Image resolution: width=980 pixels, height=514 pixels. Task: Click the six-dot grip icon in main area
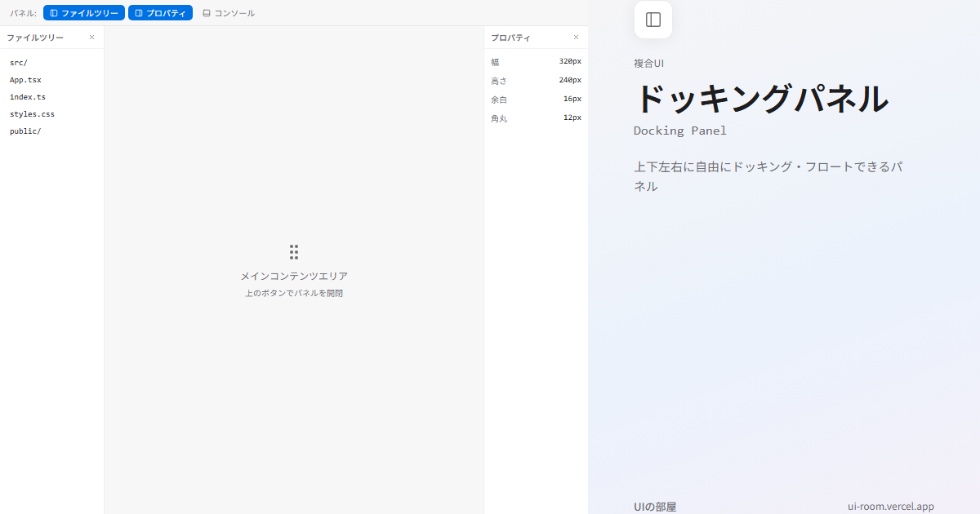click(294, 252)
